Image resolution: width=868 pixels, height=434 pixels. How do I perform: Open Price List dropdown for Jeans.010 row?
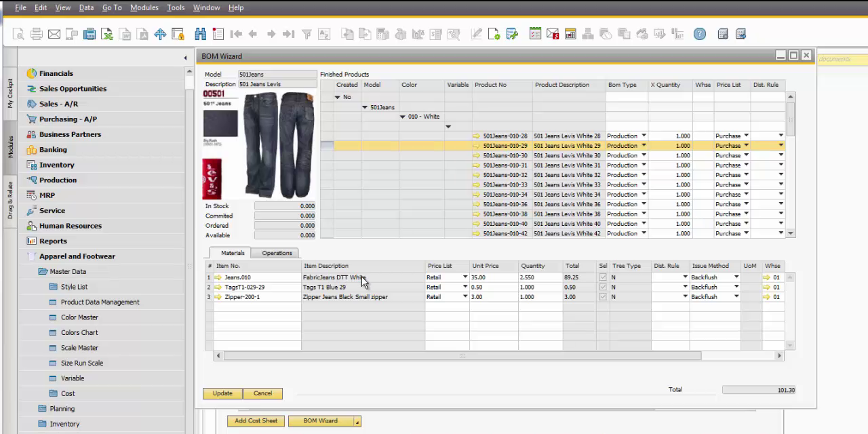tap(465, 277)
